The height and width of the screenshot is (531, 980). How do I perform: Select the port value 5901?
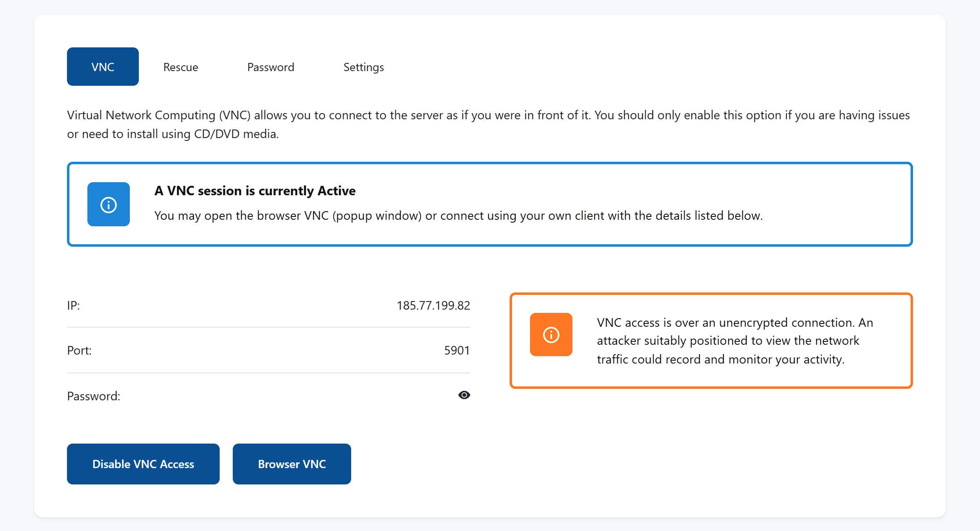[457, 350]
